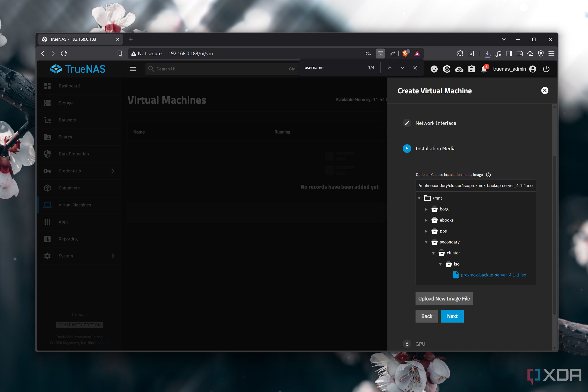Bookmark this page icon
The width and height of the screenshot is (588, 392).
(120, 53)
